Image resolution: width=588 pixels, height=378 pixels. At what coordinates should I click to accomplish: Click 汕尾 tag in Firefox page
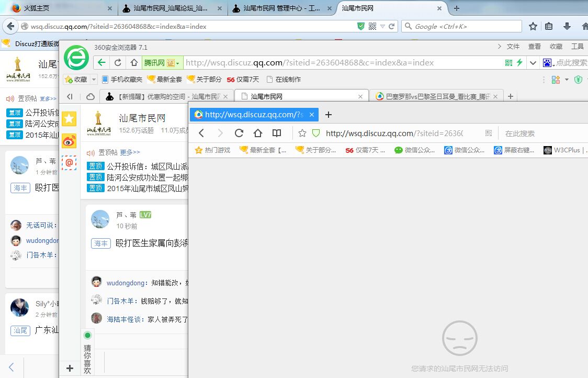click(20, 330)
